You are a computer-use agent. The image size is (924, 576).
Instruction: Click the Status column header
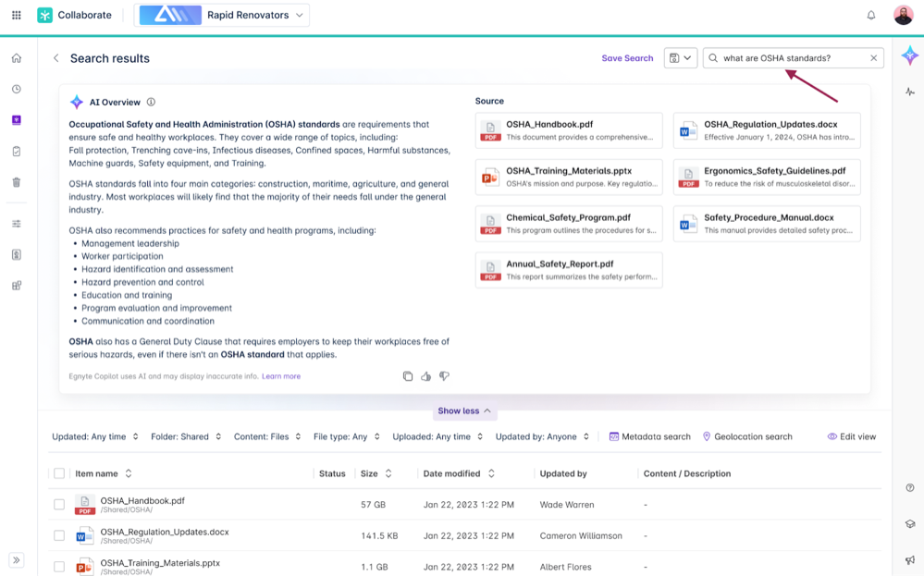point(332,473)
